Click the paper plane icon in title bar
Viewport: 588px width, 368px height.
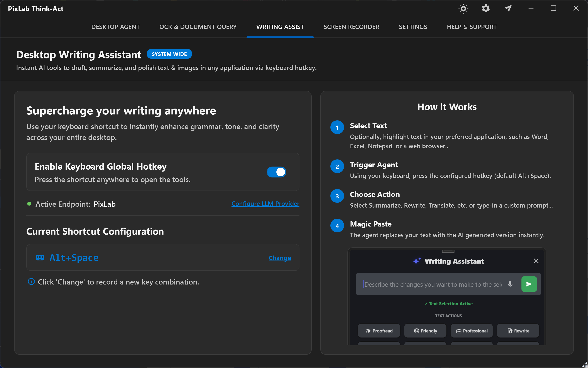tap(508, 9)
